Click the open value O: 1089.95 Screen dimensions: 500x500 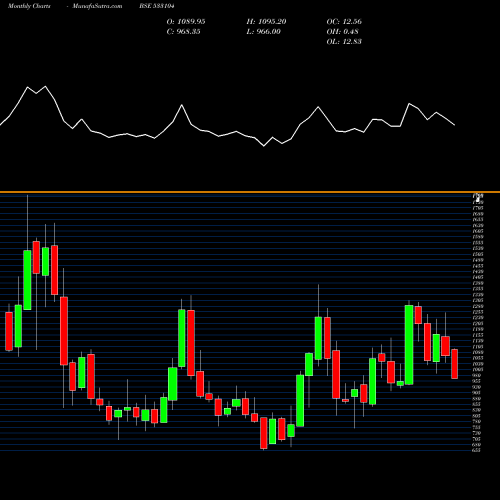point(186,22)
